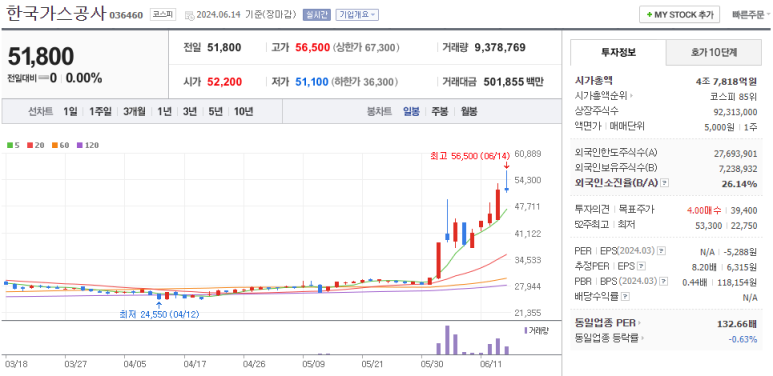The height and width of the screenshot is (376, 773).
Task: Select the 월봉 candlestick chart
Action: click(469, 112)
